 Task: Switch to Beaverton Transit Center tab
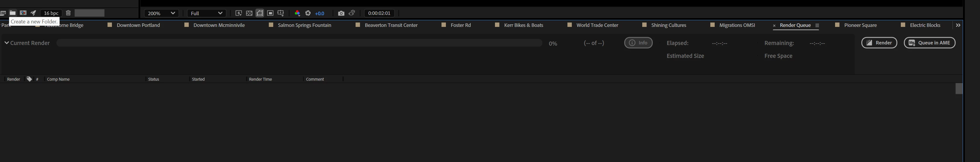(x=391, y=25)
